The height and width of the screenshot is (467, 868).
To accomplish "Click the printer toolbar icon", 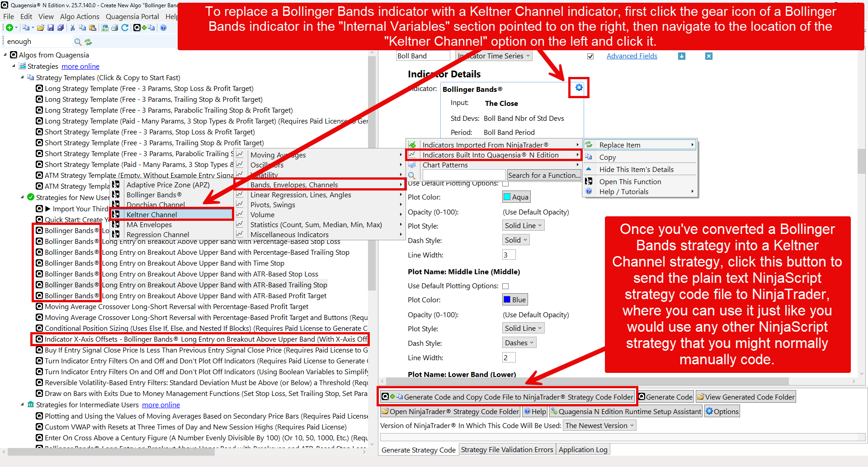I will 115,28.
